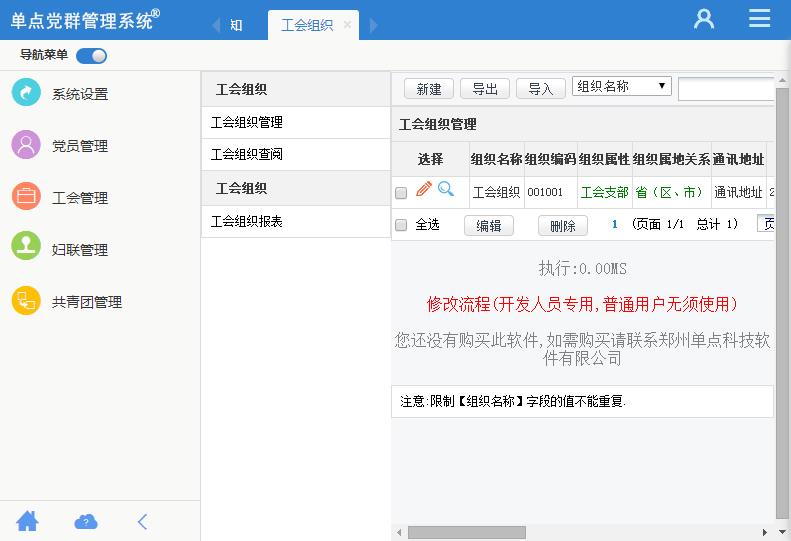
Task: Click the 删除 button
Action: (562, 226)
